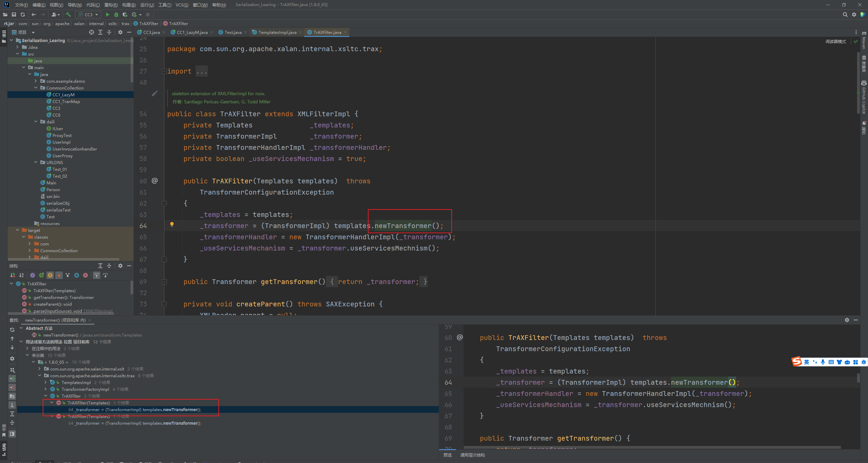Click the Stop square button in toolbar
The image size is (868, 463).
pyautogui.click(x=148, y=15)
